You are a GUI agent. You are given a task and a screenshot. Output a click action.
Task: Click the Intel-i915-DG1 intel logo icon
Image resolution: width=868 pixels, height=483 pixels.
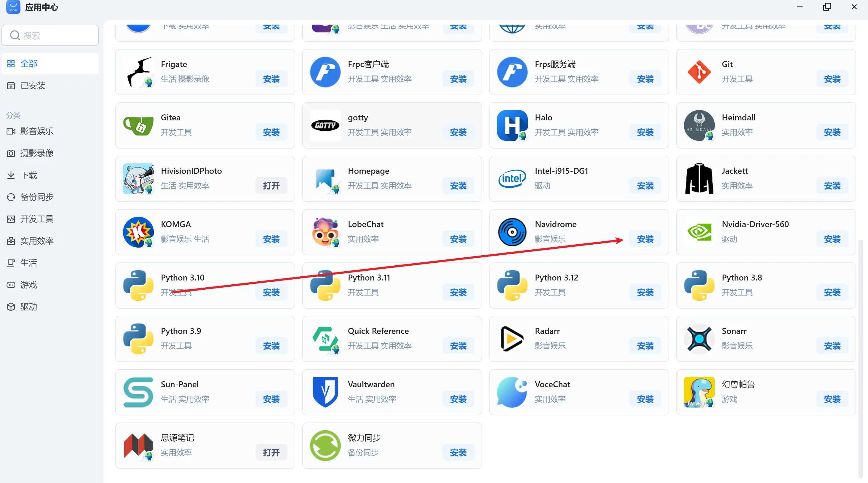tap(512, 178)
